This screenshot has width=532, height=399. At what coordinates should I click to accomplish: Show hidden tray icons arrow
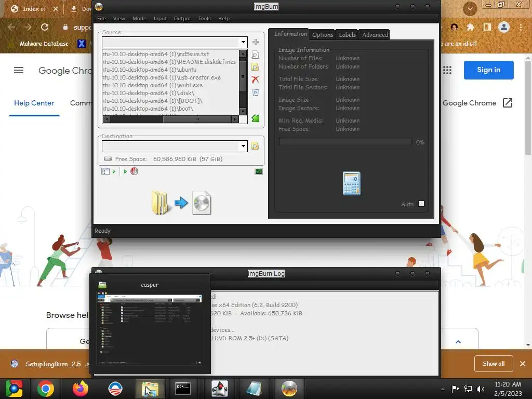pyautogui.click(x=443, y=389)
